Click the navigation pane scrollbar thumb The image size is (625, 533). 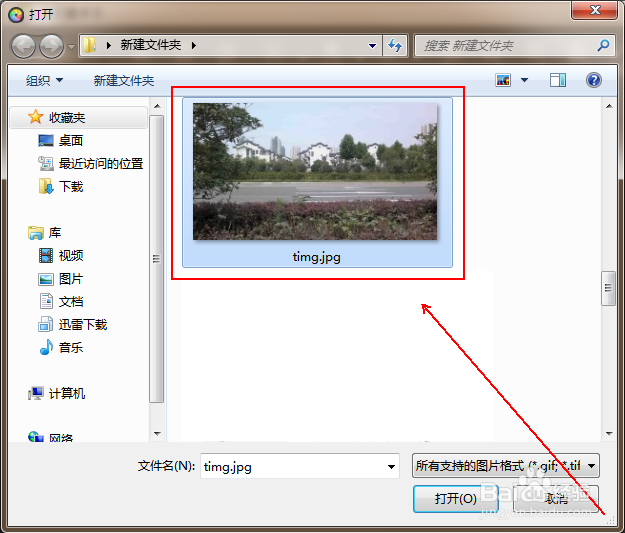click(157, 259)
